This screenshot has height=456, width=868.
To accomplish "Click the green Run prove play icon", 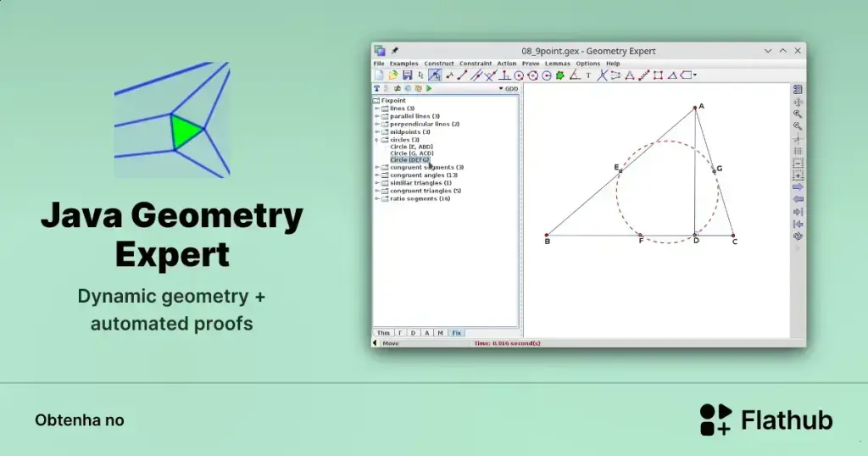I will point(428,88).
